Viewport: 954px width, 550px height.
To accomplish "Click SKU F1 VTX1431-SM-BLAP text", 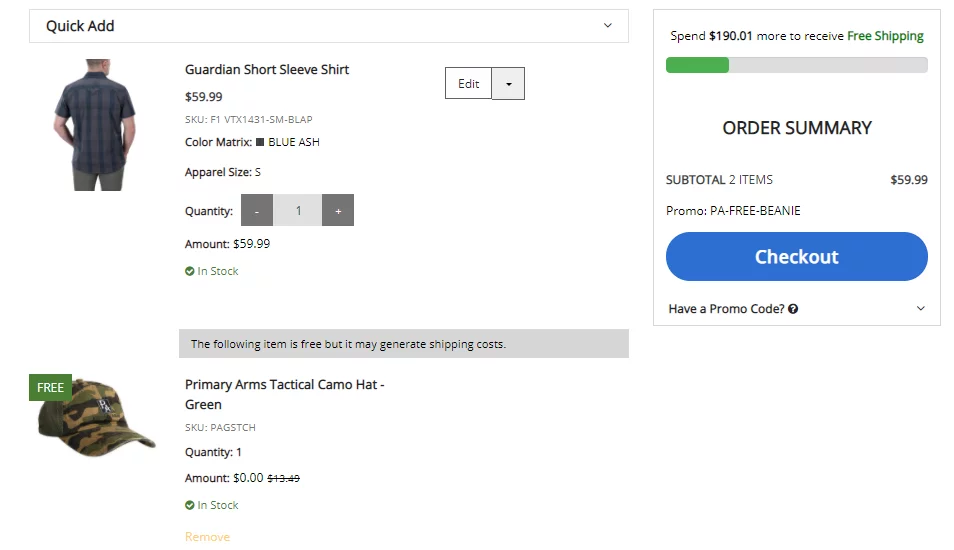I will pos(249,119).
